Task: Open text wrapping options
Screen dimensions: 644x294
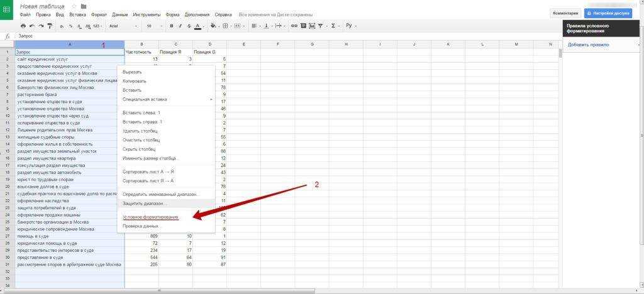Action: coord(280,26)
